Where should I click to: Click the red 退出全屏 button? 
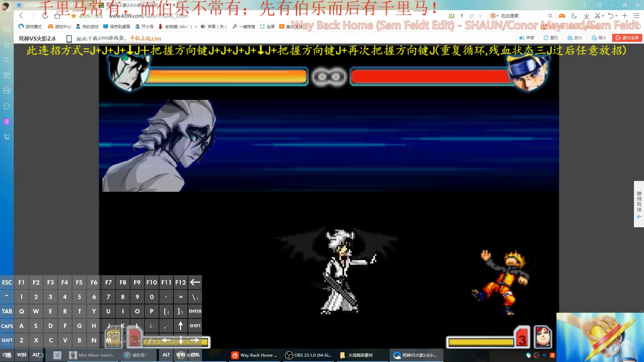click(627, 38)
